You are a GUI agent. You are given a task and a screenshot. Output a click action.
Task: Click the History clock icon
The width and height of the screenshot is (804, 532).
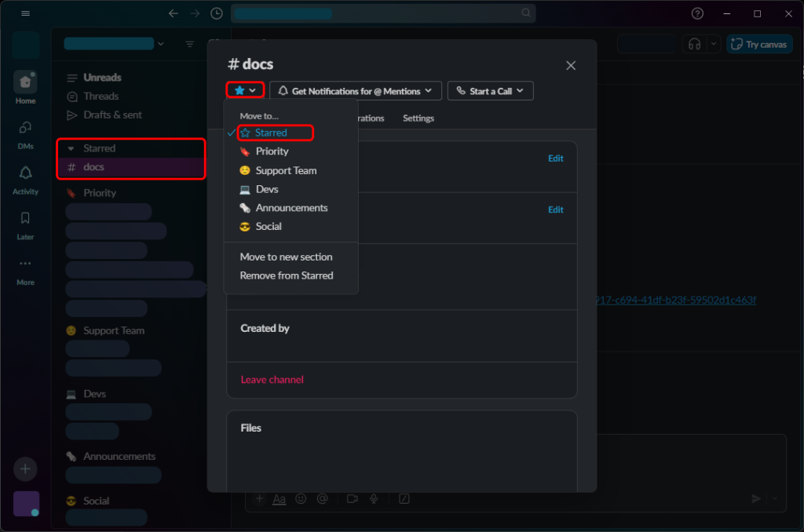coord(216,13)
